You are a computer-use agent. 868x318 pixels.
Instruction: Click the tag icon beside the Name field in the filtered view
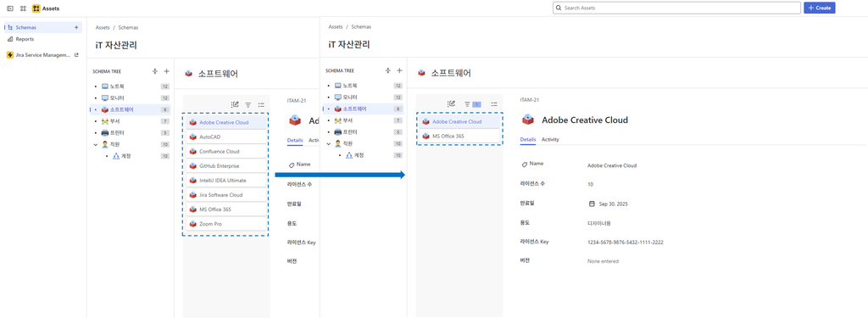tap(524, 165)
